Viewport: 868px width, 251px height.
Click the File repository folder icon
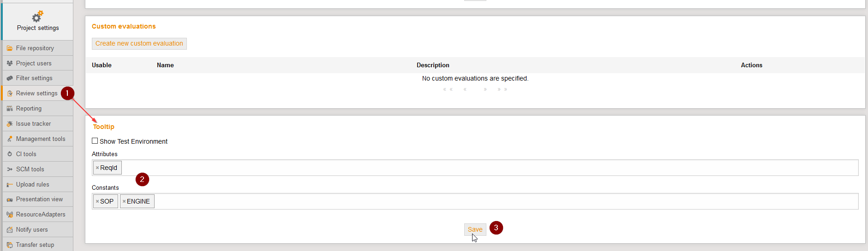coord(10,48)
